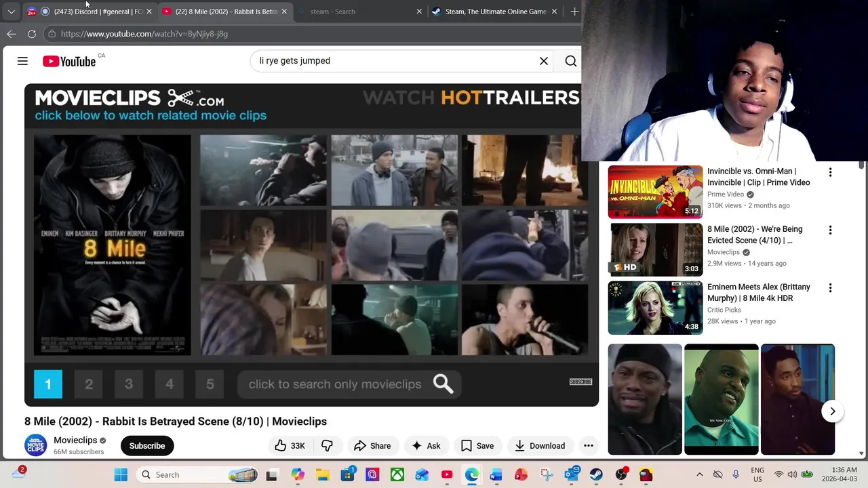Reload the page with refresh icon
The image size is (868, 488).
[32, 34]
